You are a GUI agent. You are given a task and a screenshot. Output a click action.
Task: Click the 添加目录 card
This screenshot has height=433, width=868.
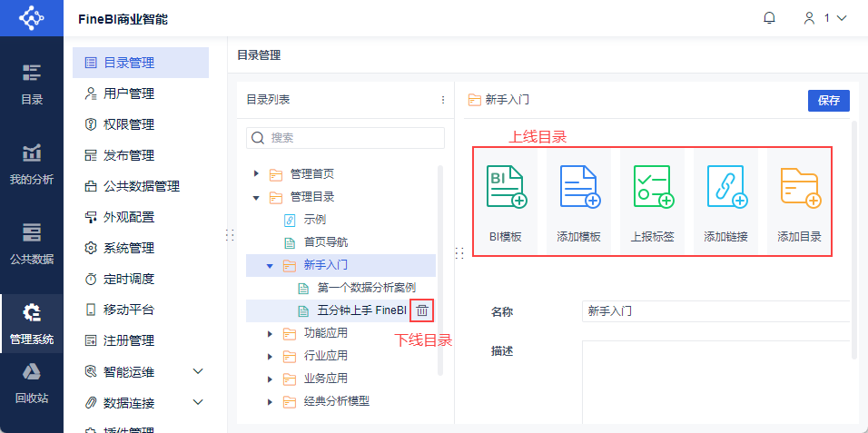pos(799,201)
